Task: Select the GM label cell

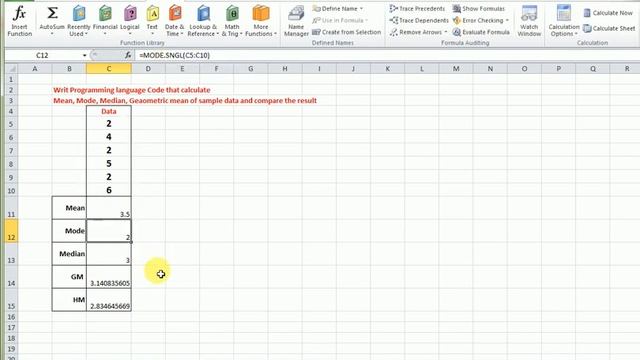Action: [x=69, y=277]
